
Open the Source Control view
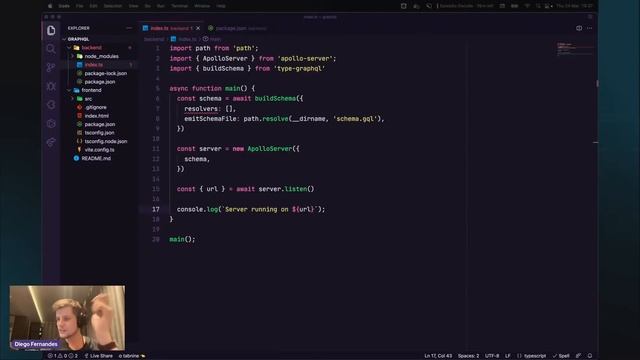pos(51,67)
